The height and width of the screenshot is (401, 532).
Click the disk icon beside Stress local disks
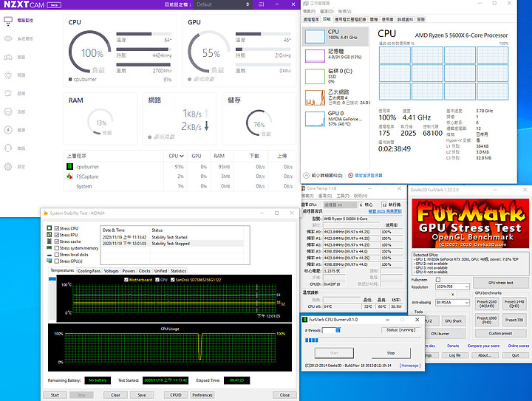(x=50, y=255)
